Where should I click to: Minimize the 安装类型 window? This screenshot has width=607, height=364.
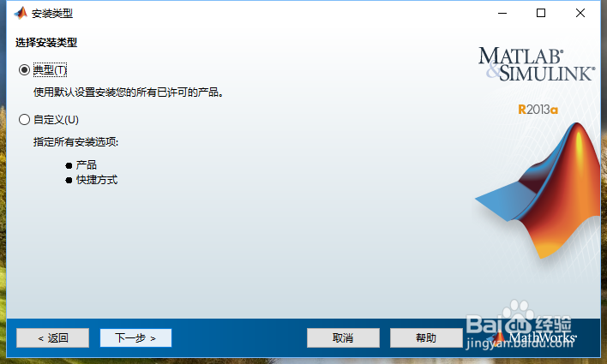[502, 13]
